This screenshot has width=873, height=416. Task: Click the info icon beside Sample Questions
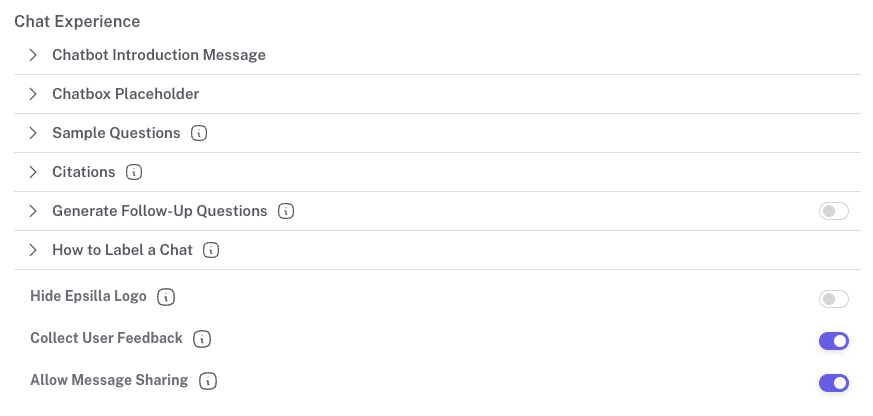pos(199,133)
